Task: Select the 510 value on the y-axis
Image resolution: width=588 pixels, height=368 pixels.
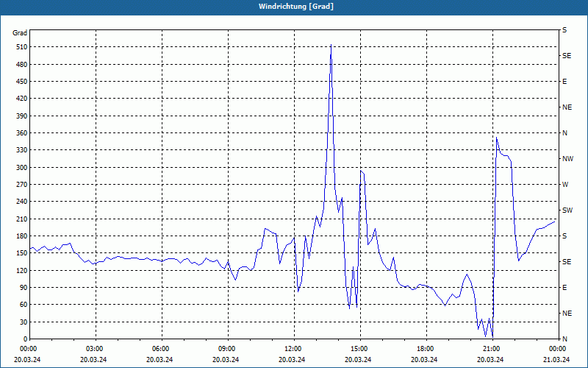Action: 23,47
